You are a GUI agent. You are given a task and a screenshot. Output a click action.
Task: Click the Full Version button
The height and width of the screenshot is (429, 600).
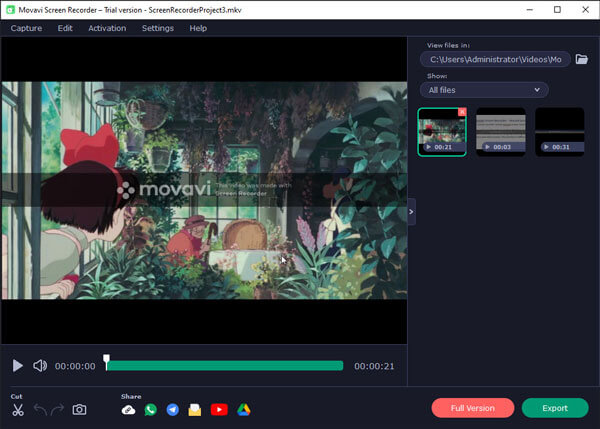[473, 408]
